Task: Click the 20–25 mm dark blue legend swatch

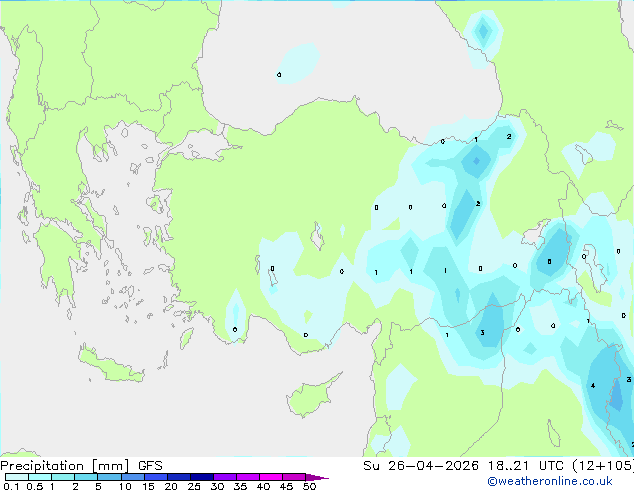Action: coord(179,477)
